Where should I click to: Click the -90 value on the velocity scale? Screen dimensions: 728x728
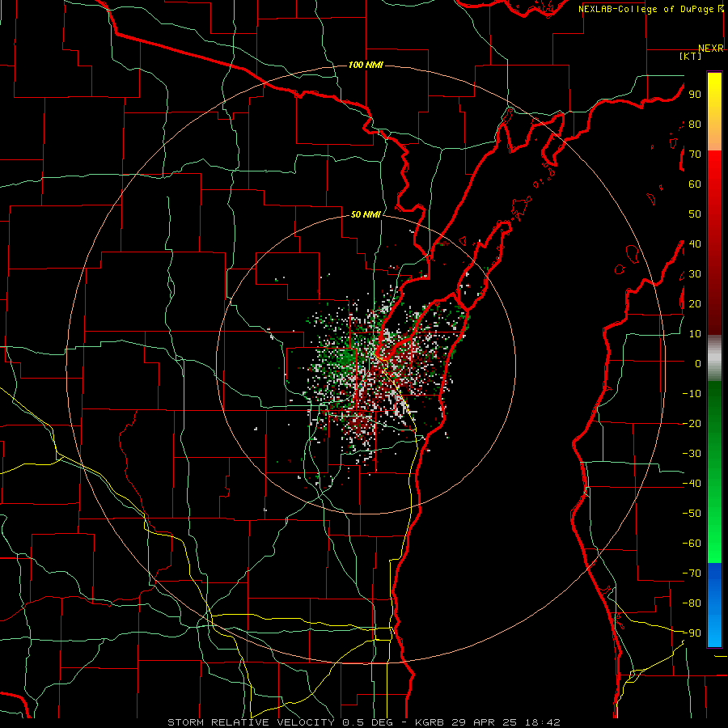tap(692, 633)
